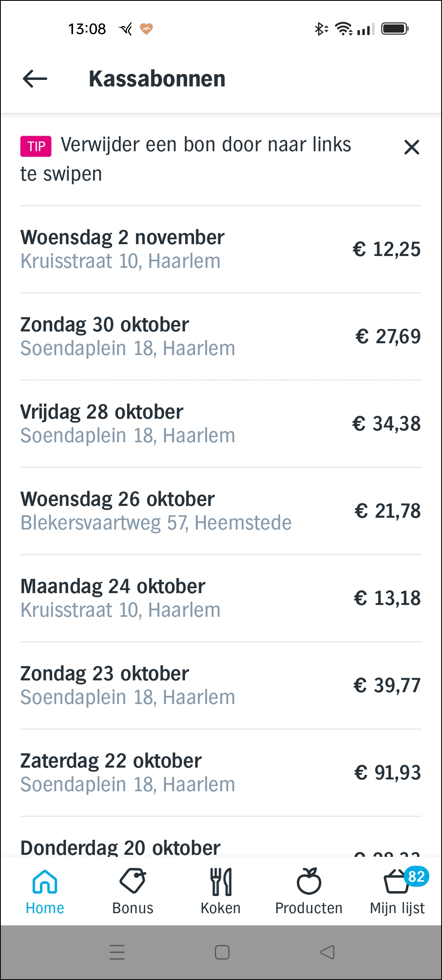This screenshot has width=442, height=980.
Task: Tap the Android back triangle button
Action: tap(327, 952)
